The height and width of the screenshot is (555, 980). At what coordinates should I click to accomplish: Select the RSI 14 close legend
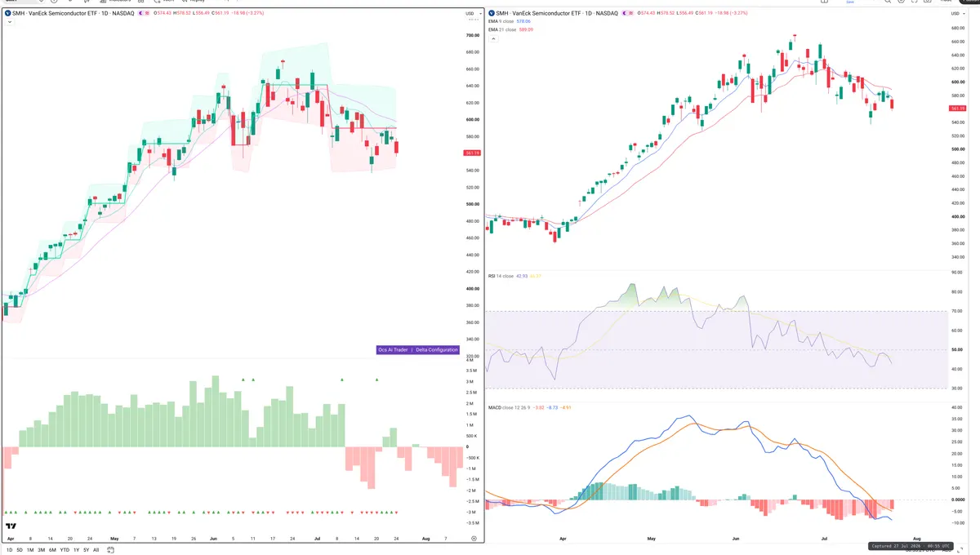coord(500,276)
